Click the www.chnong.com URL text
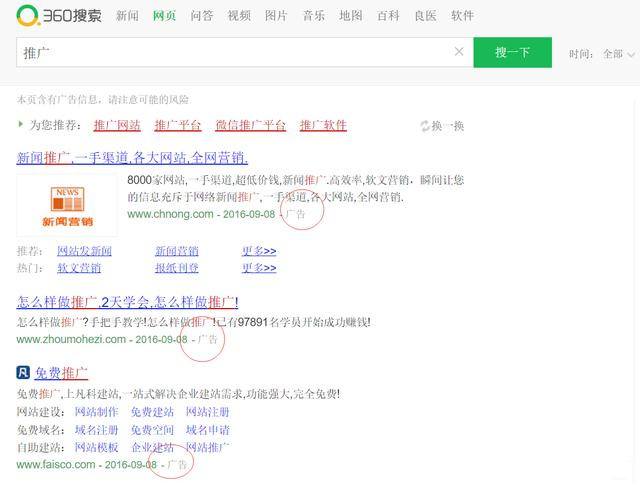Image resolution: width=640 pixels, height=483 pixels. [170, 214]
